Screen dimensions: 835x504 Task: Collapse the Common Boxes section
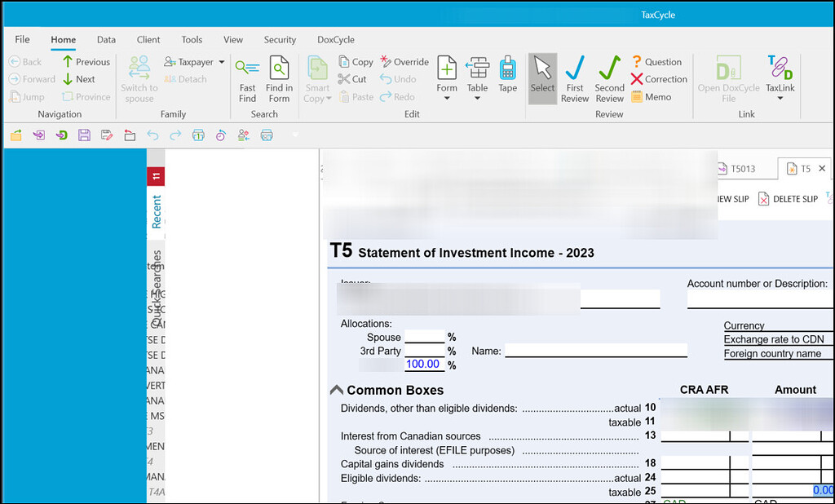coord(337,390)
